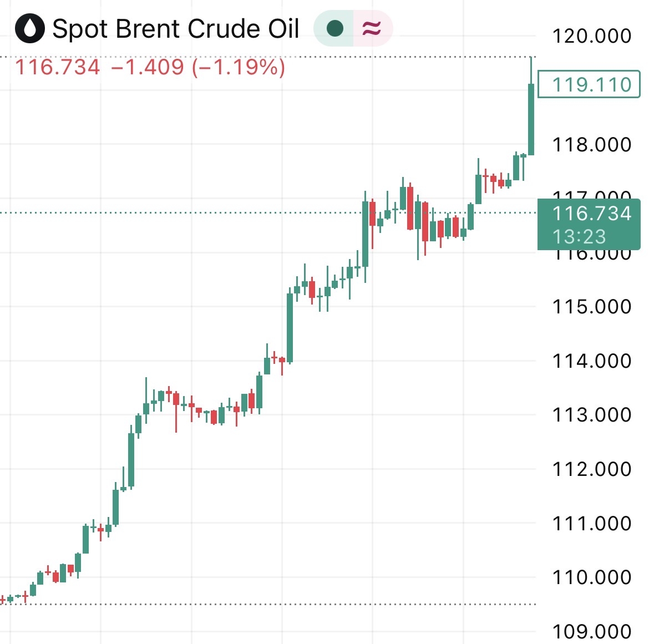Click the 109.000 price axis label
The image size is (649, 644).
(x=592, y=632)
